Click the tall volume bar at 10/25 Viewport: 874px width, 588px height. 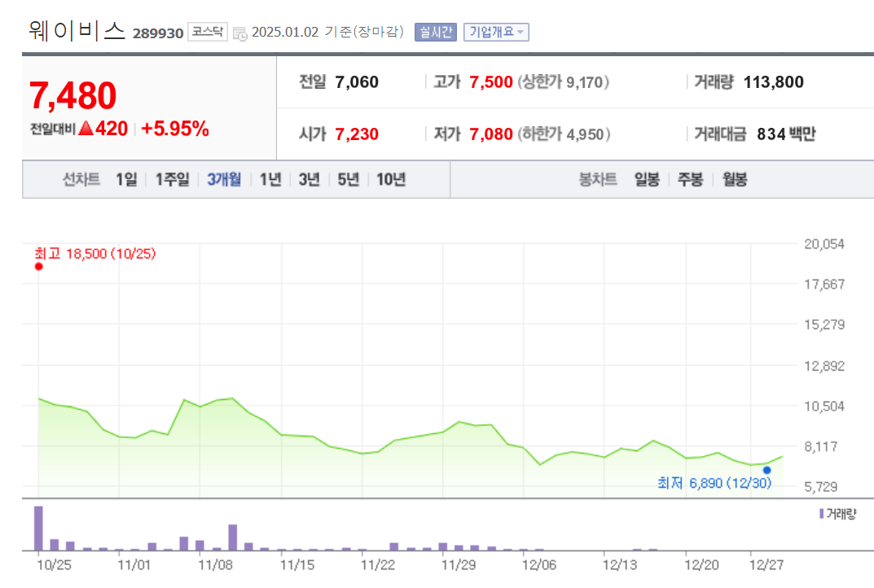point(38,529)
